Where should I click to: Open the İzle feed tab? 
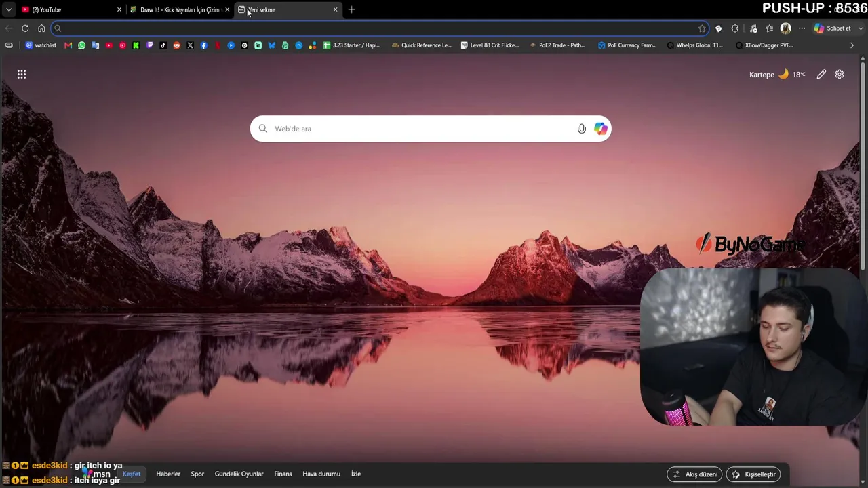coord(356,474)
